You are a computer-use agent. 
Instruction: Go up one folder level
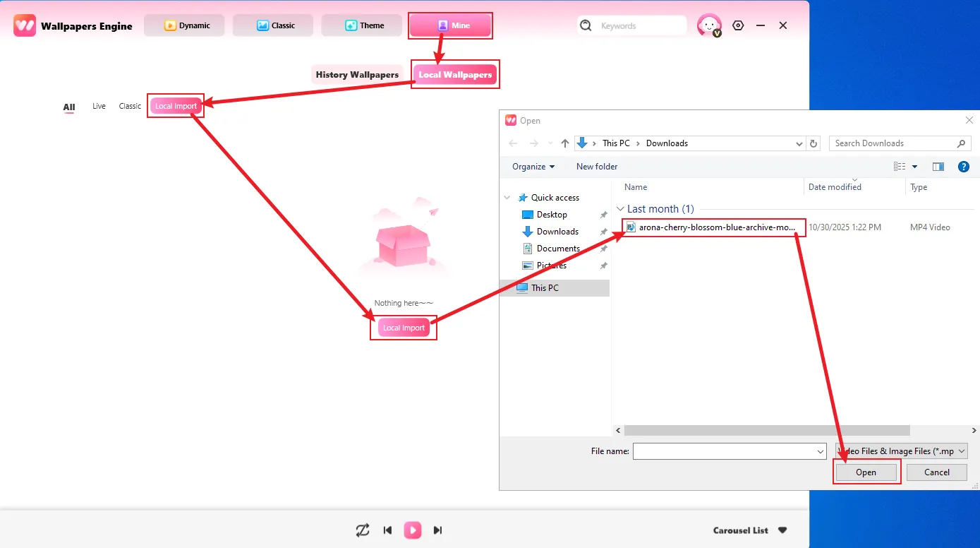click(x=565, y=143)
